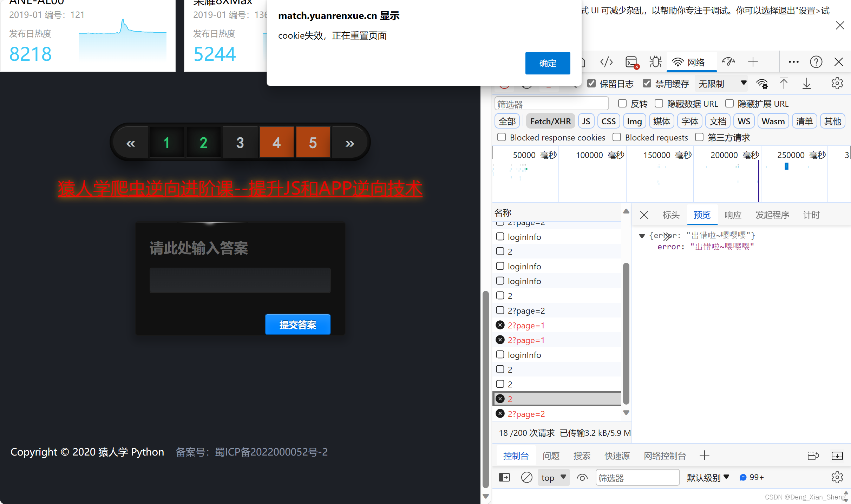This screenshot has height=504, width=851.
Task: Go to next page with » arrow
Action: [349, 143]
